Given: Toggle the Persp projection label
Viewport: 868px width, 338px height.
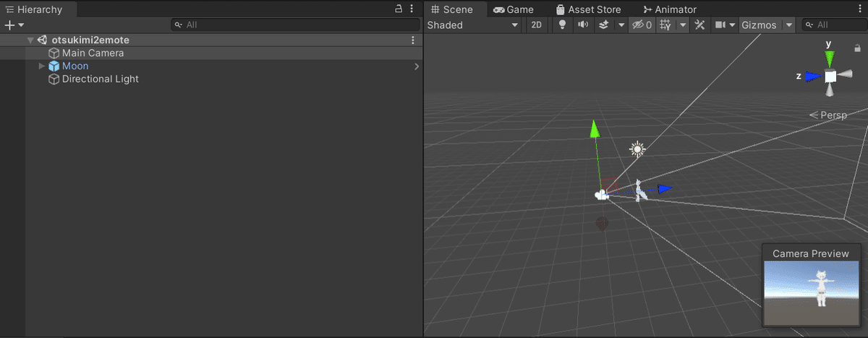Looking at the screenshot, I should pos(828,115).
